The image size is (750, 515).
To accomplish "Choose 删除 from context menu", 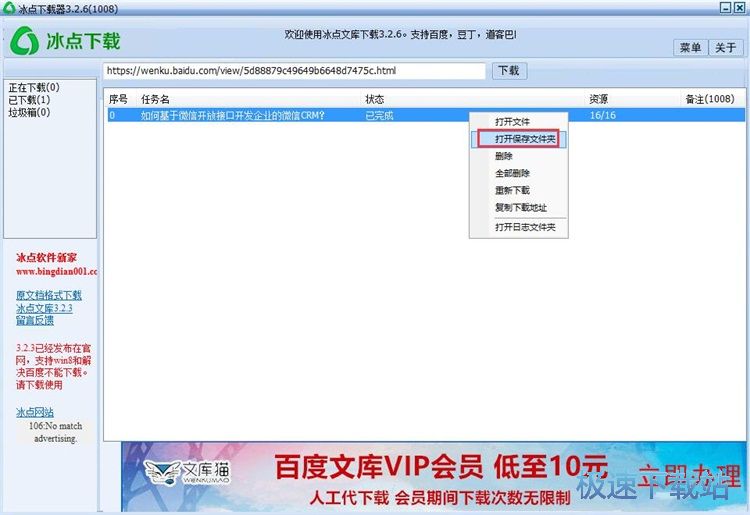I will 518,156.
